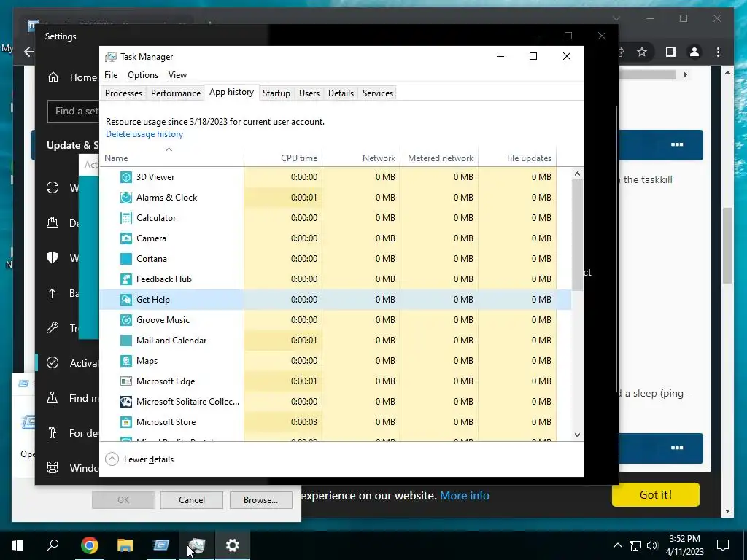Click the network tray icon
This screenshot has height=560, width=747.
pos(635,545)
